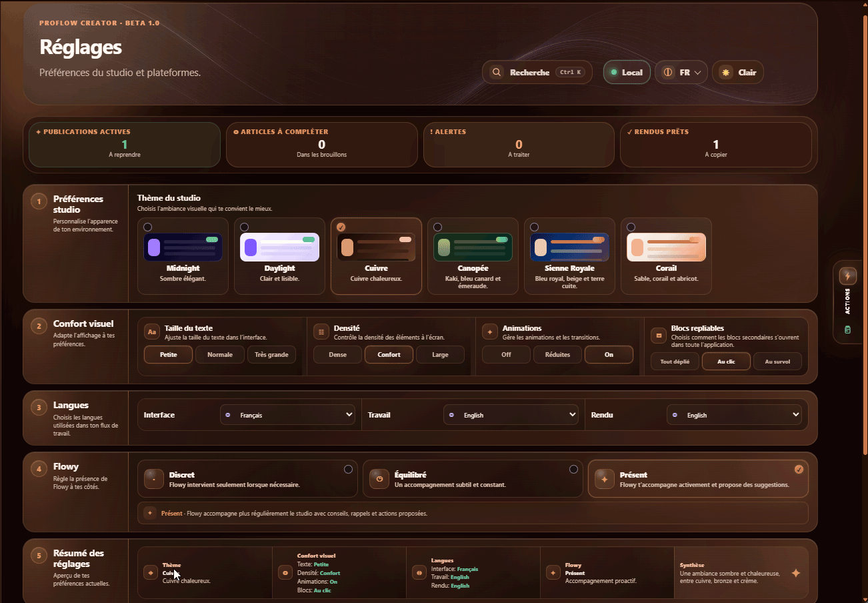The width and height of the screenshot is (868, 603).
Task: Choose the Équilibré Flowy radio option
Action: point(573,470)
